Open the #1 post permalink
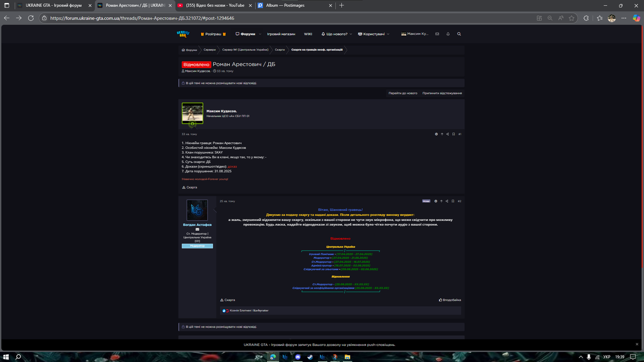The image size is (644, 362). 460,134
